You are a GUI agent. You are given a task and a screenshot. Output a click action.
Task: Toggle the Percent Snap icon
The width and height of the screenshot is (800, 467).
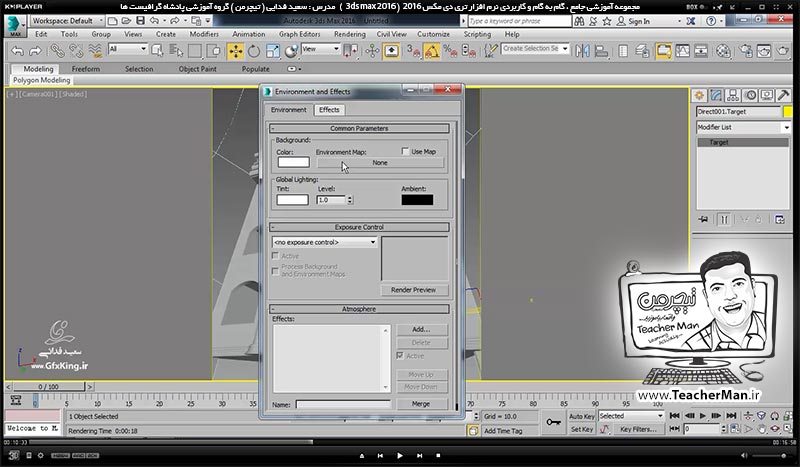click(x=450, y=51)
